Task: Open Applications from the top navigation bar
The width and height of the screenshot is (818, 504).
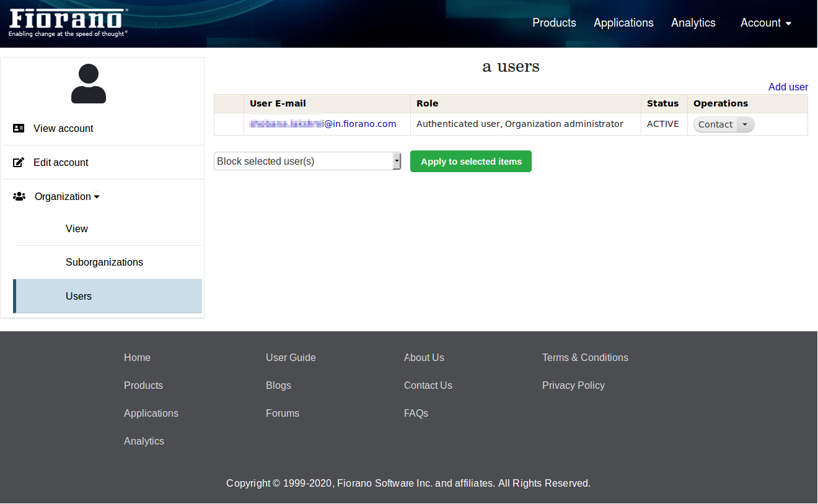Action: tap(623, 23)
